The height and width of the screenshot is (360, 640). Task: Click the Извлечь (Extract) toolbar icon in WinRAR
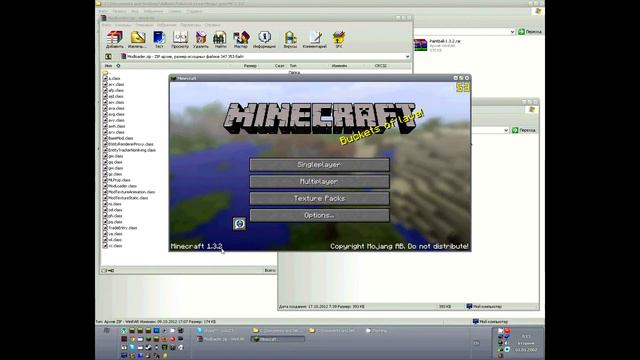(138, 40)
